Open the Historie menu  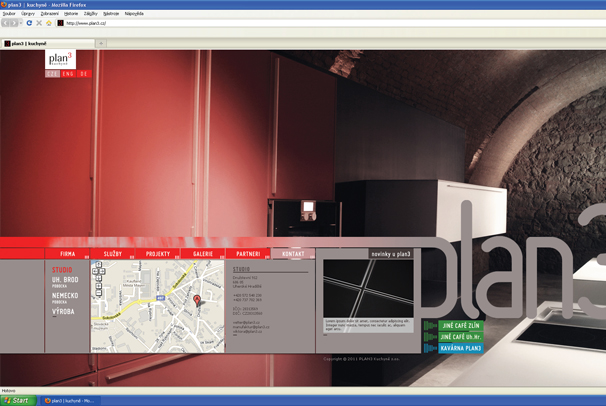pos(71,14)
